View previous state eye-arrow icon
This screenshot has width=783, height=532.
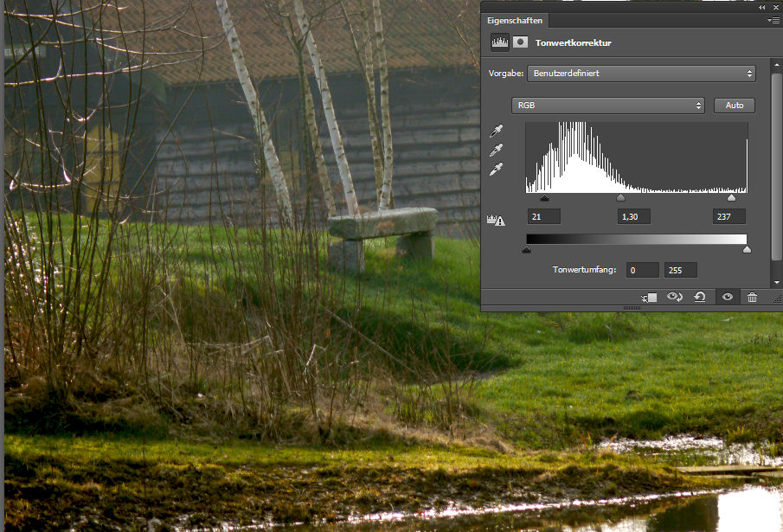pos(675,297)
